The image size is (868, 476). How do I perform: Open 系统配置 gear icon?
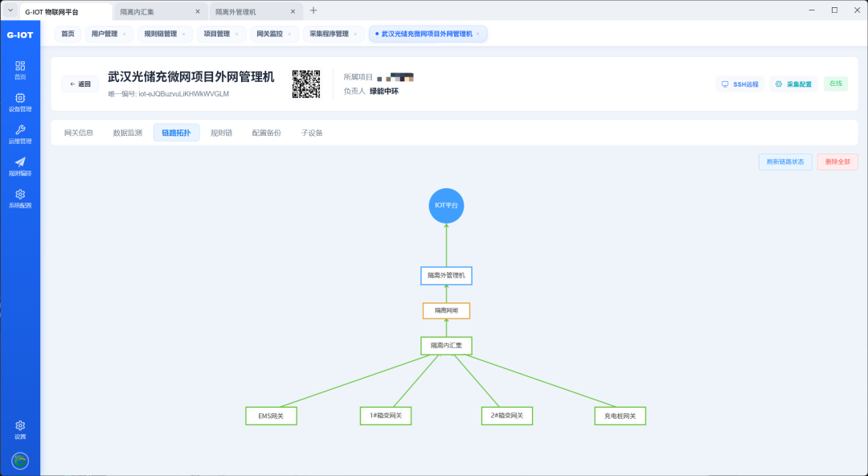click(20, 199)
